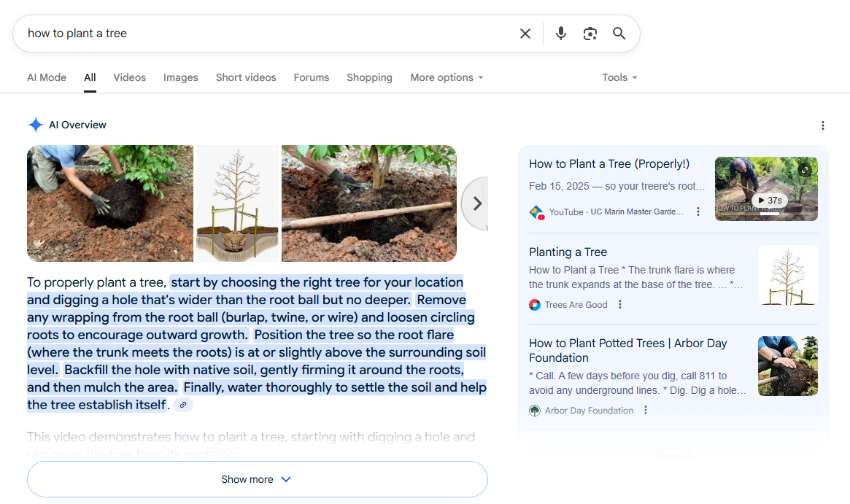Click the Trees Are Good favicon
Image resolution: width=850 pixels, height=504 pixels.
click(535, 305)
